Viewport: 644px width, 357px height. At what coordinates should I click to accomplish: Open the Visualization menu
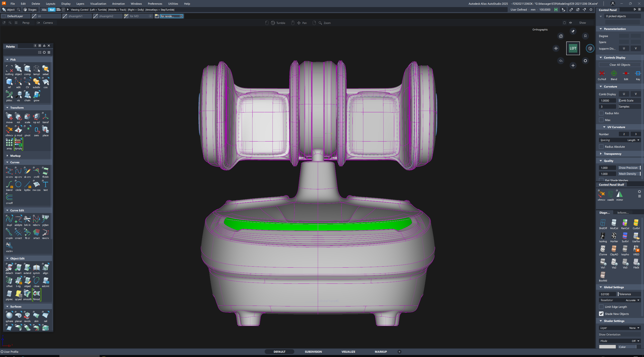[98, 4]
